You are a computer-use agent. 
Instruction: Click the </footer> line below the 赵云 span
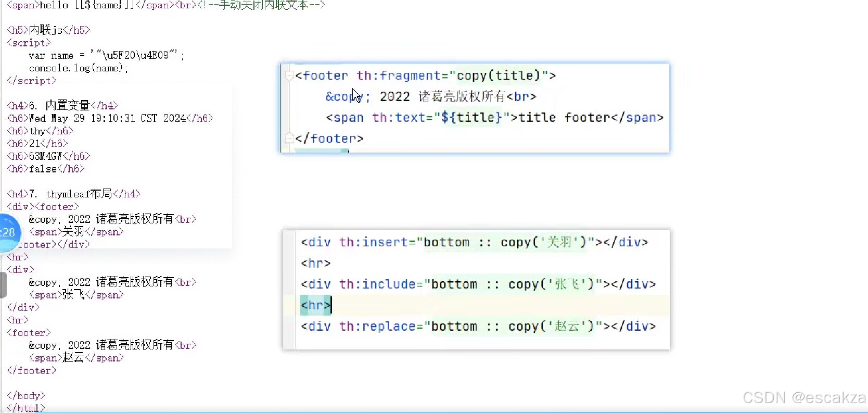coord(31,370)
